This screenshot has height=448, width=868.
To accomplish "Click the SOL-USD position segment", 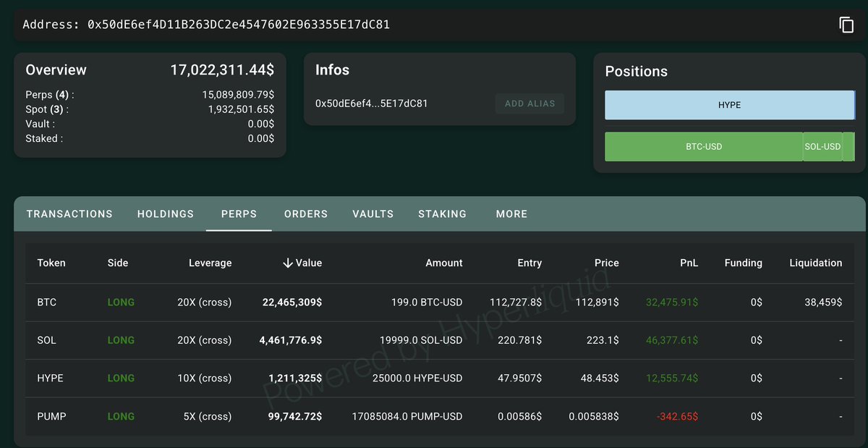I will tap(822, 147).
